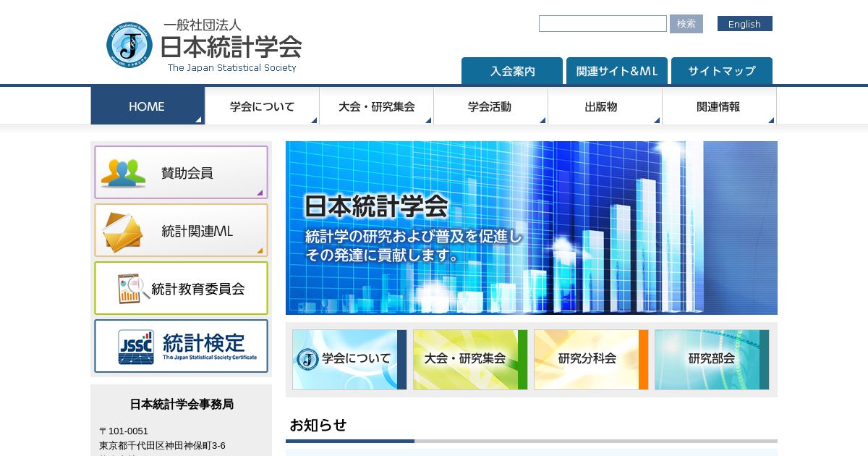This screenshot has width=868, height=456.
Task: Click the 統計関連ML envelope icon banner
Action: [x=181, y=230]
